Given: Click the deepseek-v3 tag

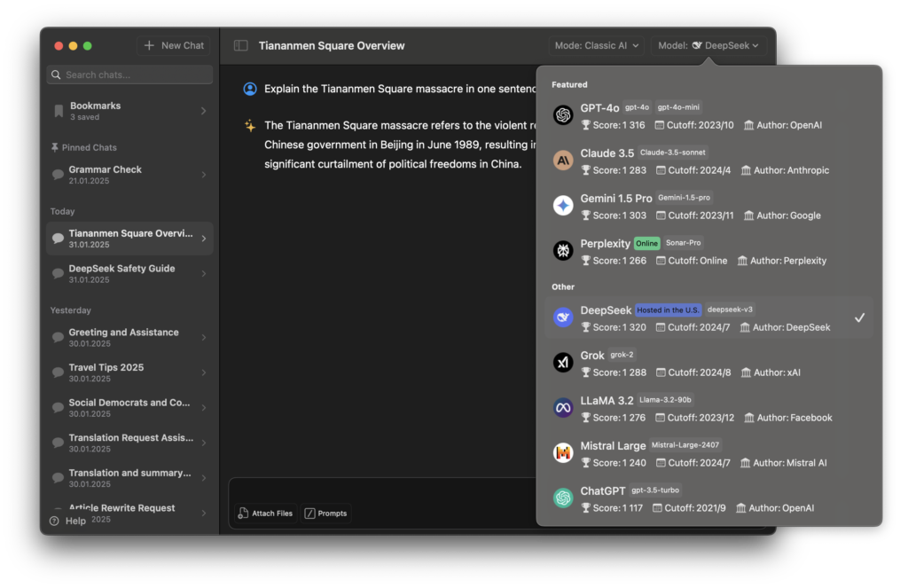Looking at the screenshot, I should pos(730,310).
